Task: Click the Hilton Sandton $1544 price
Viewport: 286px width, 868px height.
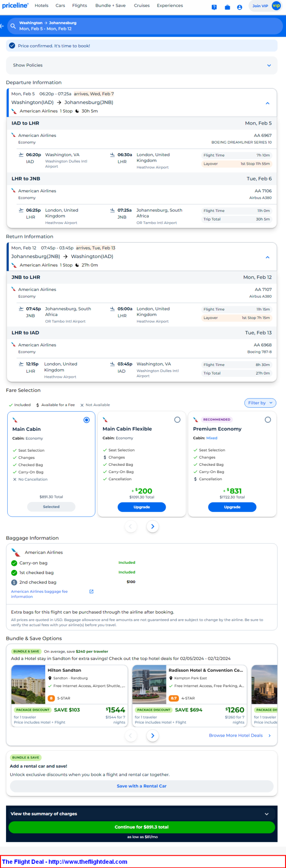Action: 115,710
